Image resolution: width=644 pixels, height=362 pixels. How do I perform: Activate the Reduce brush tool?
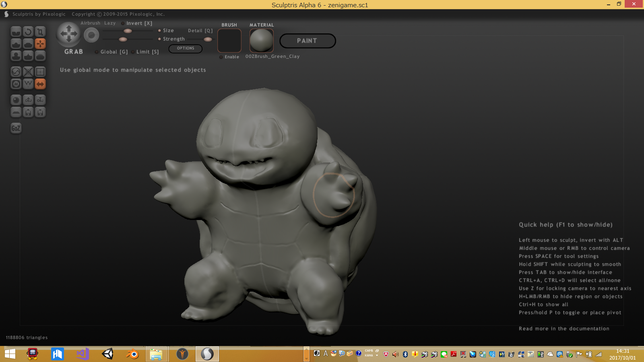[16, 72]
